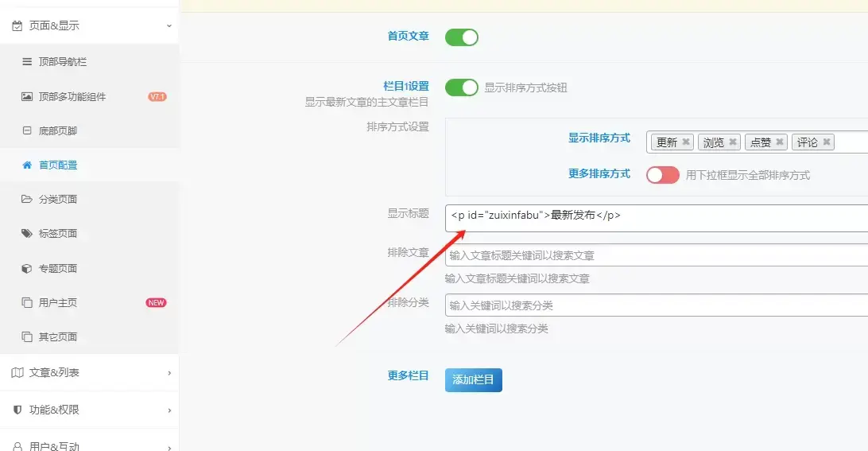The image size is (868, 451).
Task: Remove the 更新 sort tag
Action: (687, 142)
